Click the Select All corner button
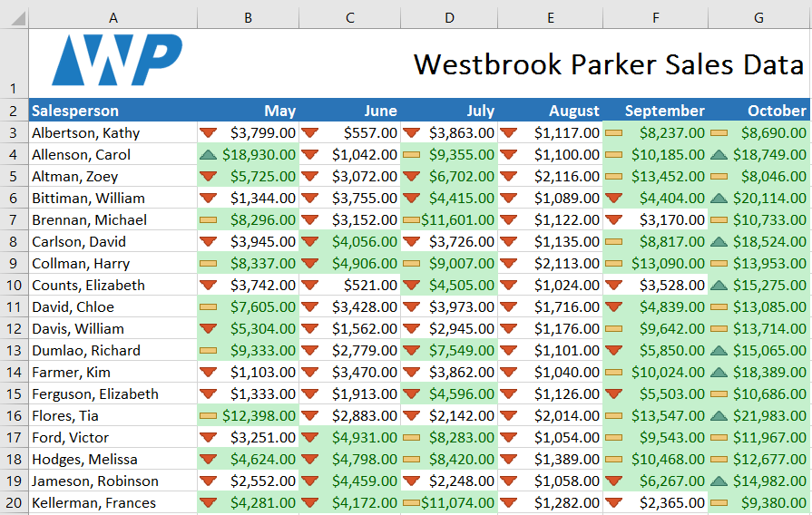This screenshot has width=812, height=515. (x=14, y=17)
